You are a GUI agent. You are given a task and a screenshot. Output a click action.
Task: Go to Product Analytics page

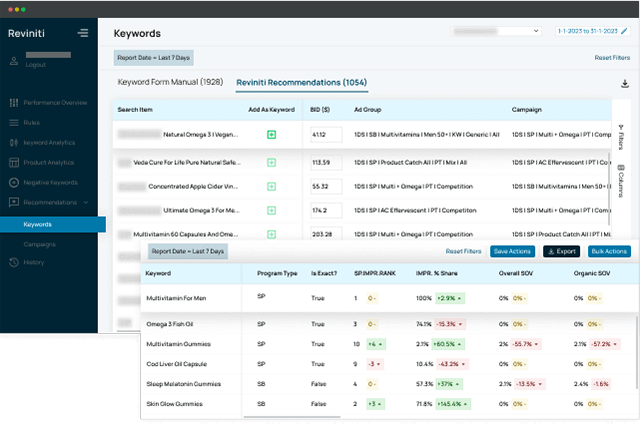[x=49, y=162]
